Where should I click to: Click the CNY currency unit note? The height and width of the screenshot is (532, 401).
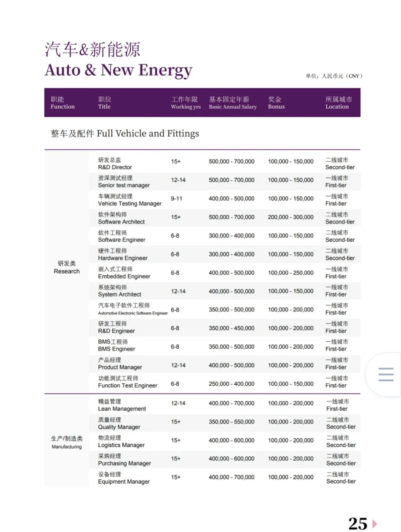click(335, 75)
